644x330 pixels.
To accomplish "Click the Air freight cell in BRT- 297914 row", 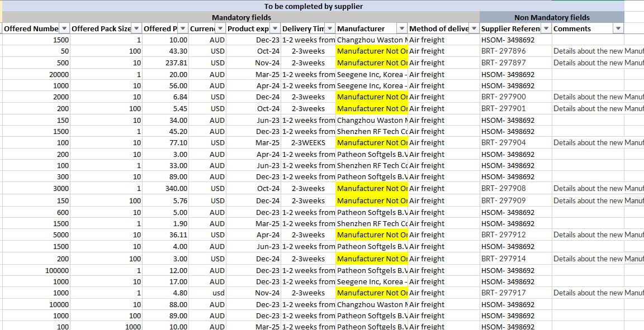I will click(x=443, y=259).
